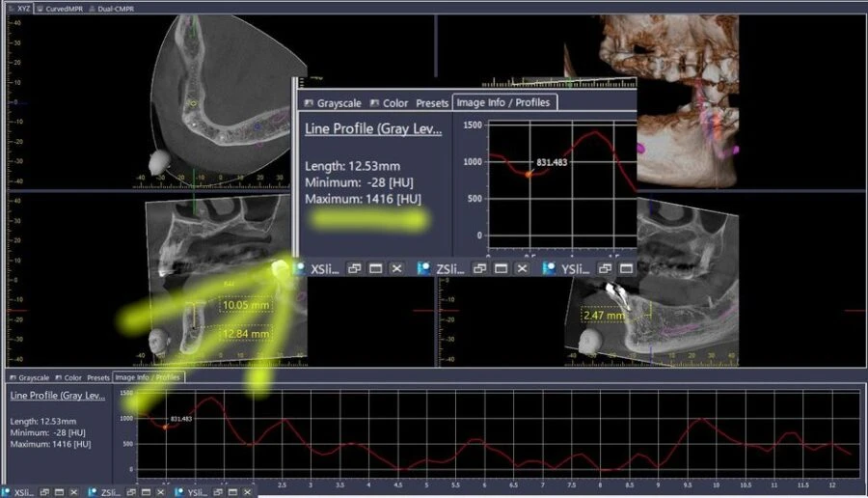Open Grayscale tab in the floating profile panel
The image size is (868, 498).
tap(333, 103)
